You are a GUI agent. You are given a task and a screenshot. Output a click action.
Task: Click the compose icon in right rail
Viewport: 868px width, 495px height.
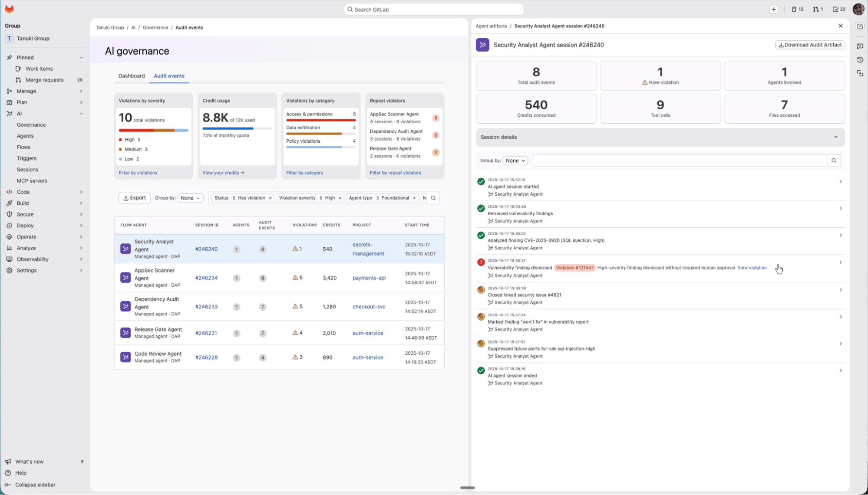tap(860, 26)
